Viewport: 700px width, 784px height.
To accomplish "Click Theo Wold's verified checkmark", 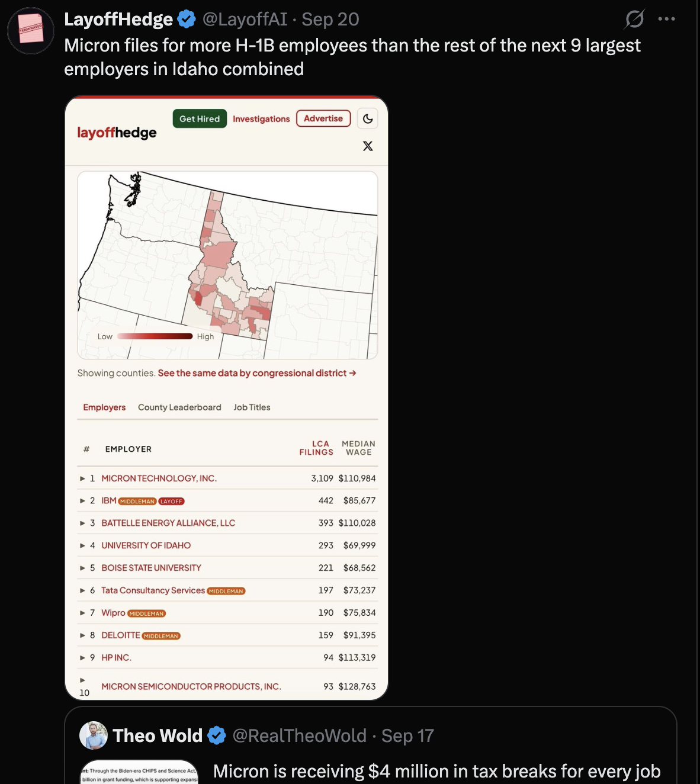I will click(x=217, y=735).
